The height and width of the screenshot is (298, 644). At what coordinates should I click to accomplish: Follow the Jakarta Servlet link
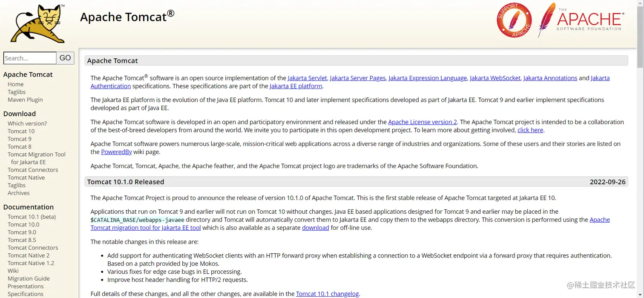click(307, 78)
